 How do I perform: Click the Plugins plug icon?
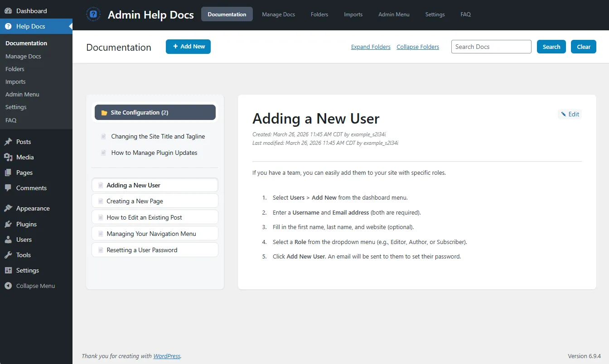point(8,224)
